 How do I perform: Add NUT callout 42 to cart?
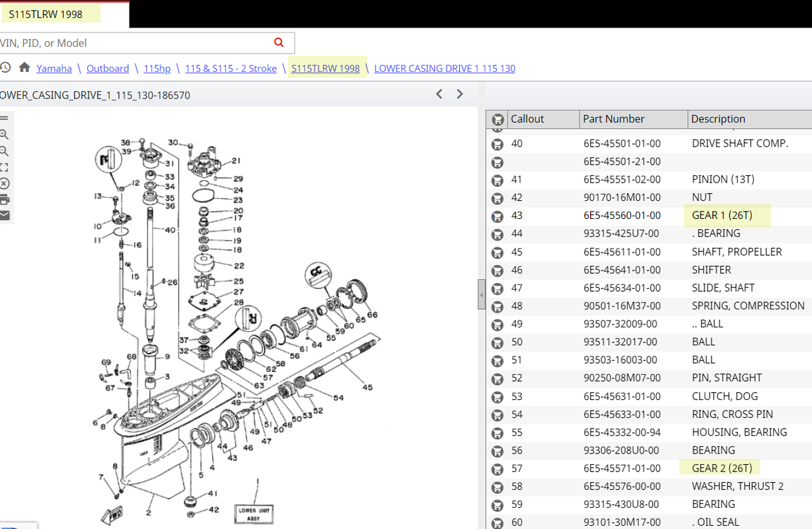[497, 198]
